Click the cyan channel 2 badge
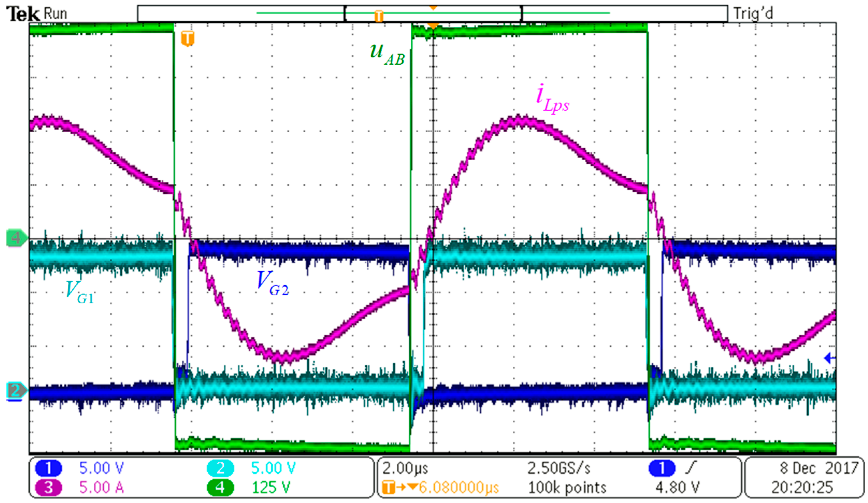Viewport: 868px width, 503px height. tap(220, 468)
